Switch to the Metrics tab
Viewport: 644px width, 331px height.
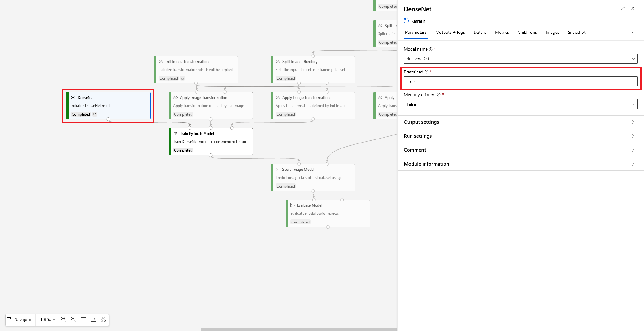coord(502,32)
